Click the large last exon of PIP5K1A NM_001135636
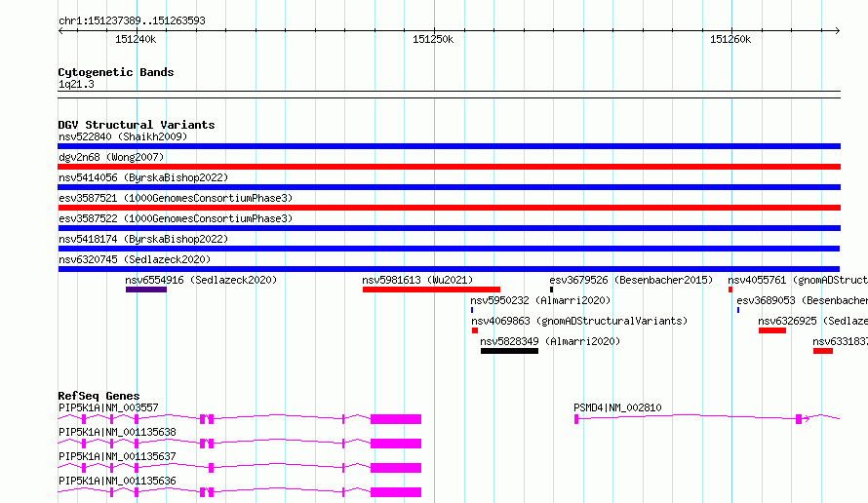Image resolution: width=868 pixels, height=503 pixels. [396, 492]
